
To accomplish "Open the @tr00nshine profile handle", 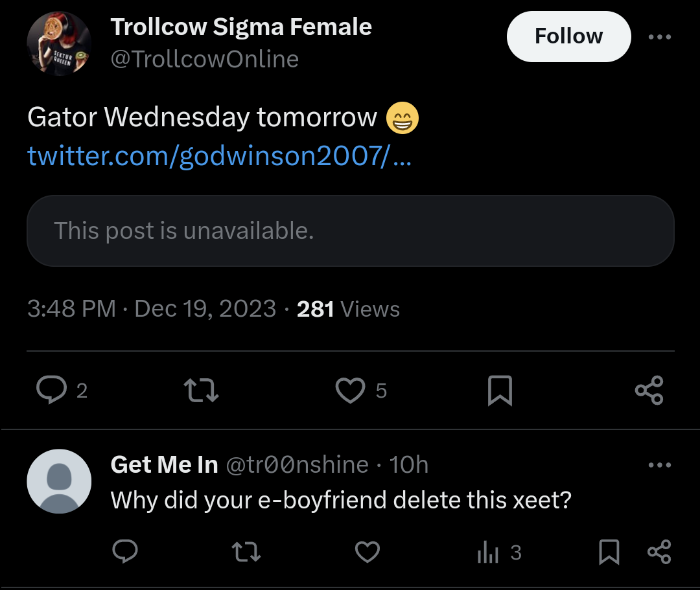I will click(x=297, y=465).
